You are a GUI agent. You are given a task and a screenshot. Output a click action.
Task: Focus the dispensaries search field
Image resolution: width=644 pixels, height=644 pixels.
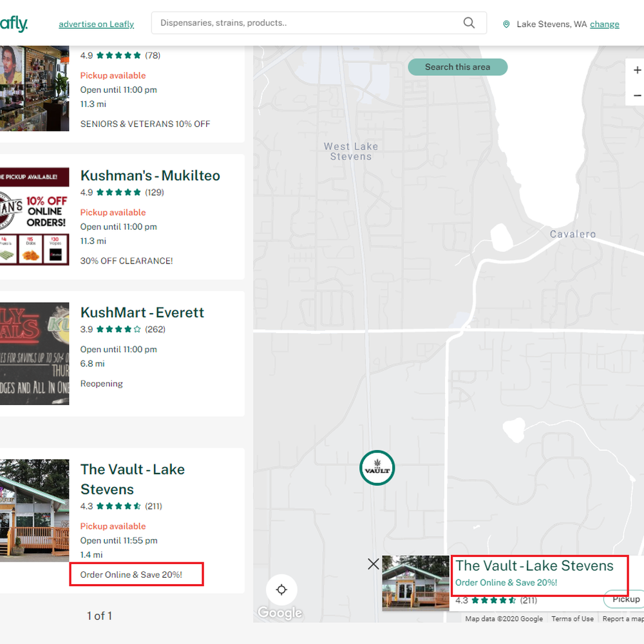[x=319, y=23]
